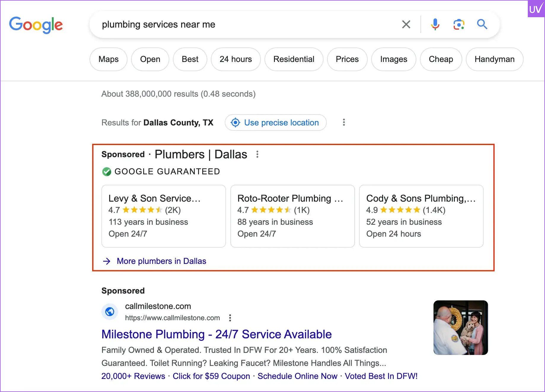Viewport: 545px width, 392px height.
Task: Click the magnifying glass search icon
Action: pyautogui.click(x=482, y=24)
